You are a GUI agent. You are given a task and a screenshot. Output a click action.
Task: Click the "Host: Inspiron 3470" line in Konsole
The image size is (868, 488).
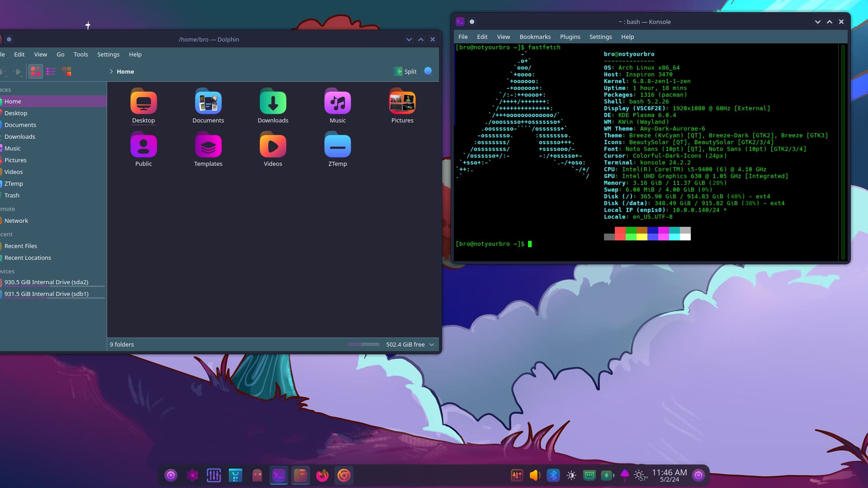(x=638, y=75)
